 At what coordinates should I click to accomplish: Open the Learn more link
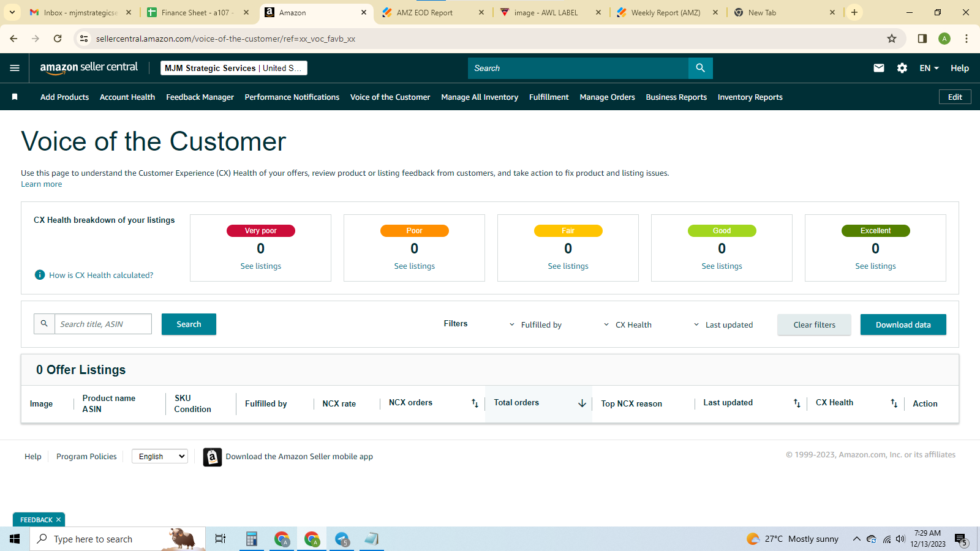point(42,184)
